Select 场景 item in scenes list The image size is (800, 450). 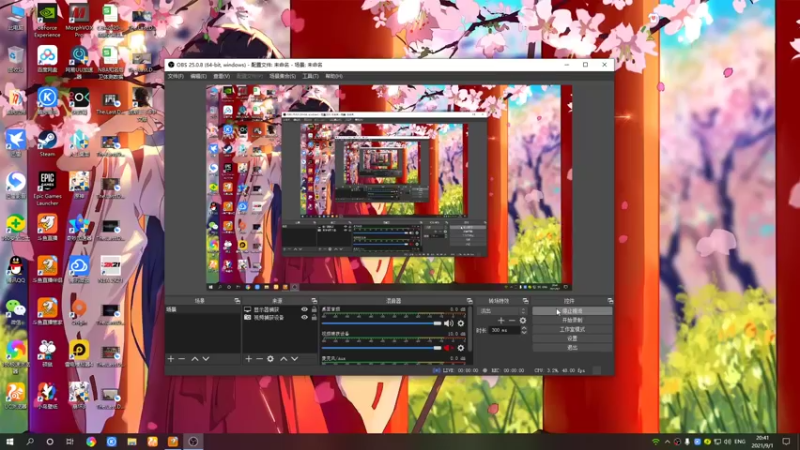203,310
